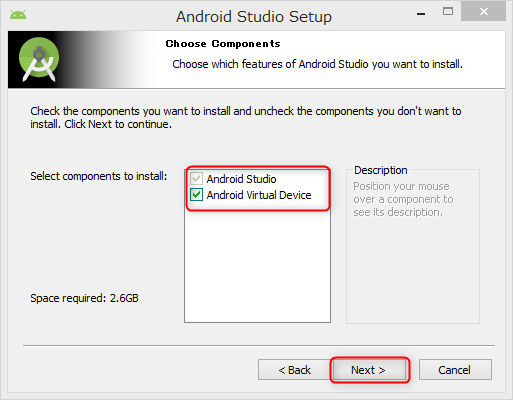
Task: Click the Description box hint text
Action: pos(403,199)
